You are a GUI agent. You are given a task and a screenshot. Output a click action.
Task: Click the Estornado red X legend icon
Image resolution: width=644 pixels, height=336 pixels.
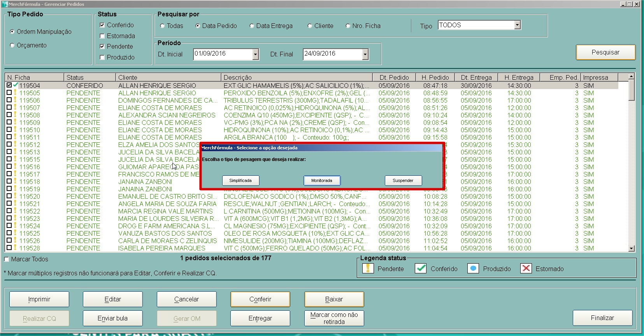point(526,268)
